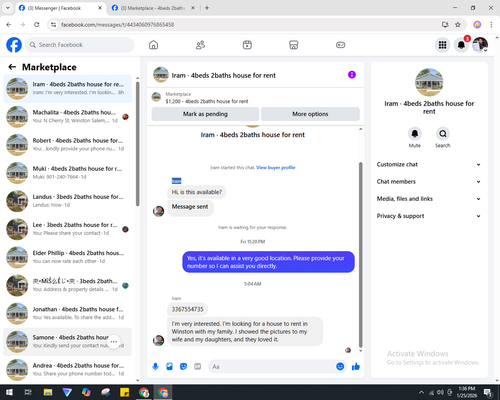
Task: Open Andrea conversation in list
Action: (x=67, y=370)
